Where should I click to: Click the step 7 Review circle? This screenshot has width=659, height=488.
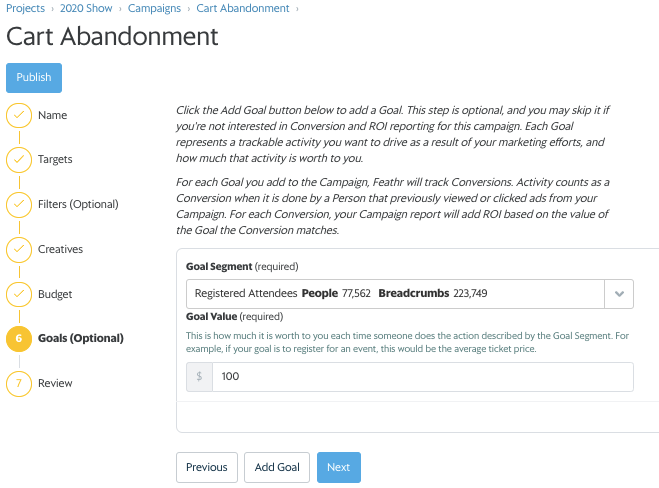tap(19, 383)
